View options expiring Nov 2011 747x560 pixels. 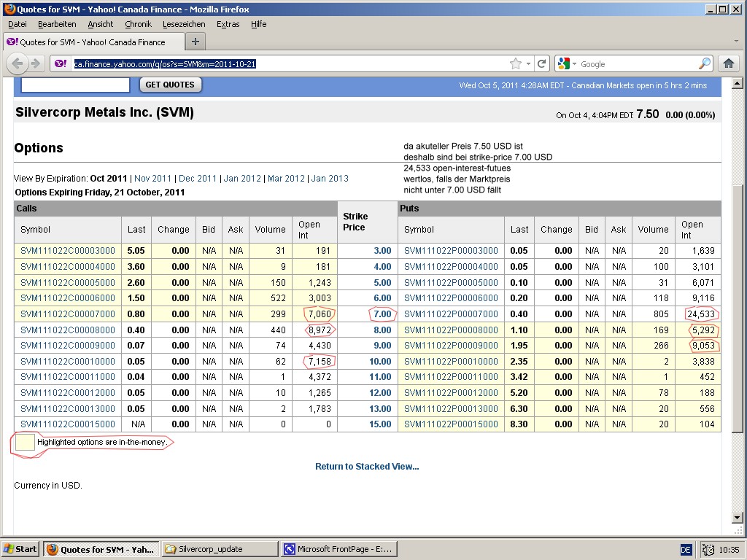click(152, 179)
